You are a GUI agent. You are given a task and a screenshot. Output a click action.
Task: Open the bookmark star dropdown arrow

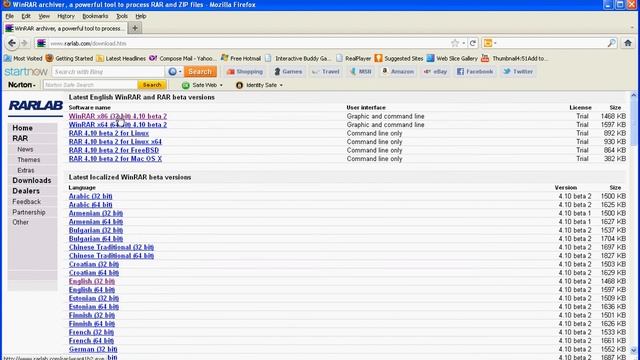tap(464, 43)
